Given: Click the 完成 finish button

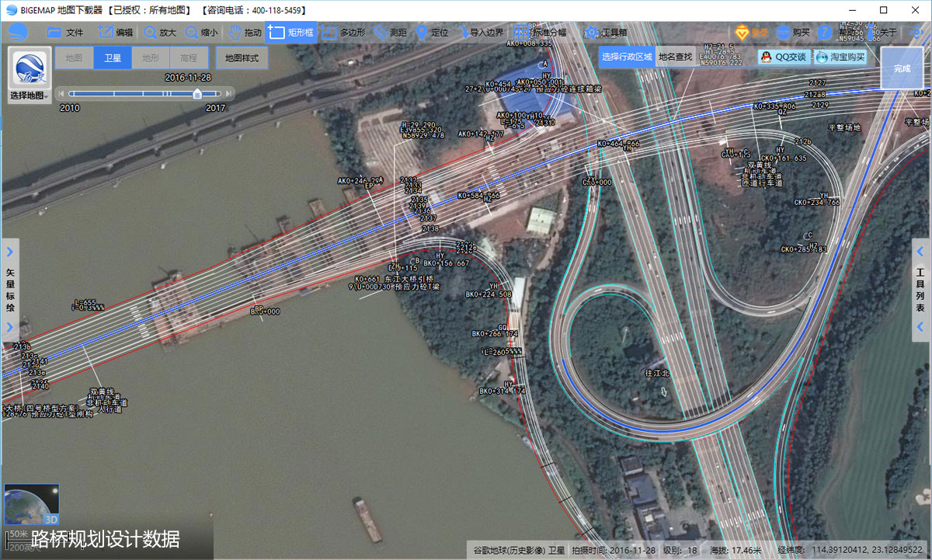Looking at the screenshot, I should point(902,68).
